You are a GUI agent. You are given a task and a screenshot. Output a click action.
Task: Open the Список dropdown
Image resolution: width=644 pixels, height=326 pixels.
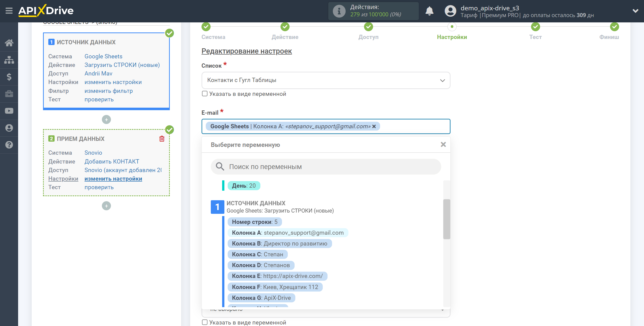326,80
